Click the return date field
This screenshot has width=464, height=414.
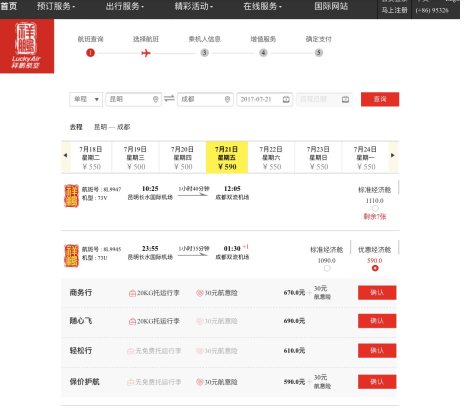coord(324,99)
